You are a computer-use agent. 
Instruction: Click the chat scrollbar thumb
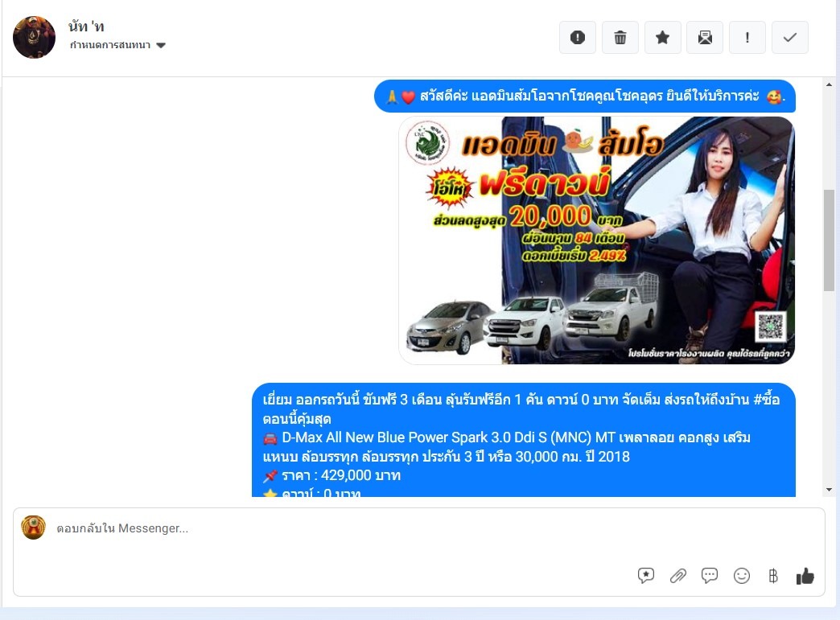pos(829,240)
